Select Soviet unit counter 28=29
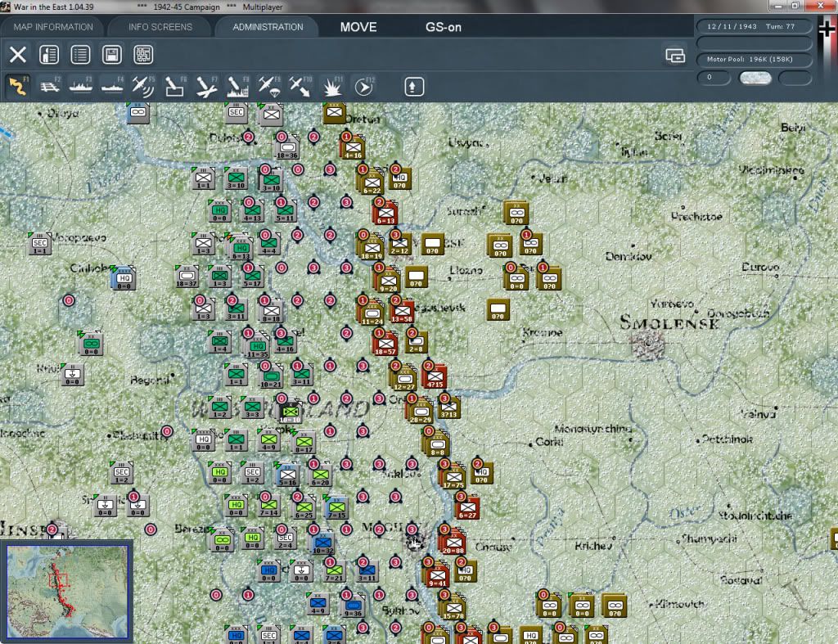The image size is (838, 644). coord(421,411)
